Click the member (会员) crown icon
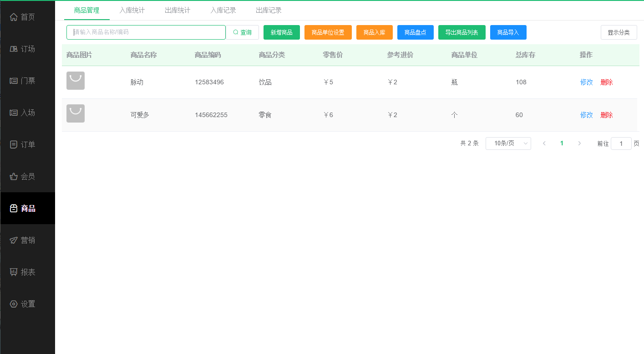This screenshot has width=644, height=354. tap(14, 176)
